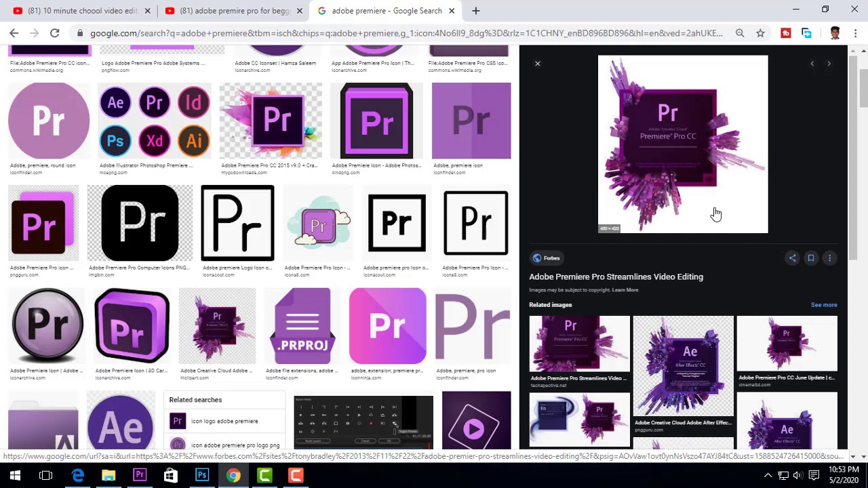
Task: Select round Pr icon from iconfinder
Action: 49,121
